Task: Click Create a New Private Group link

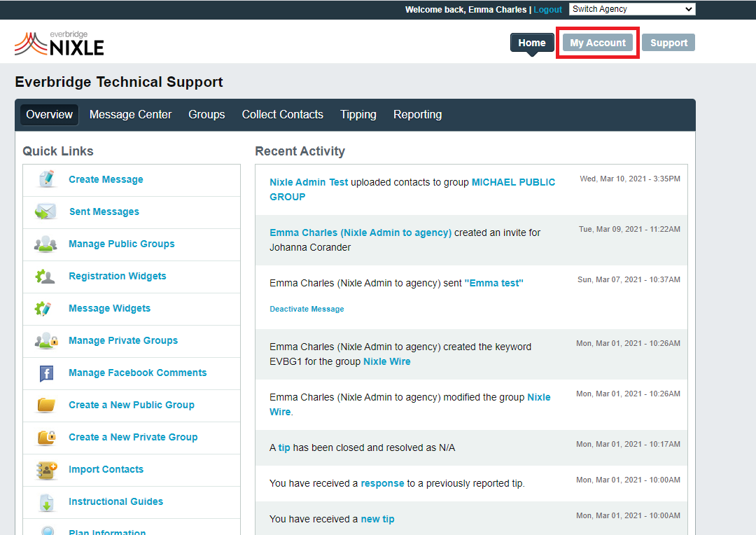Action: pos(133,437)
